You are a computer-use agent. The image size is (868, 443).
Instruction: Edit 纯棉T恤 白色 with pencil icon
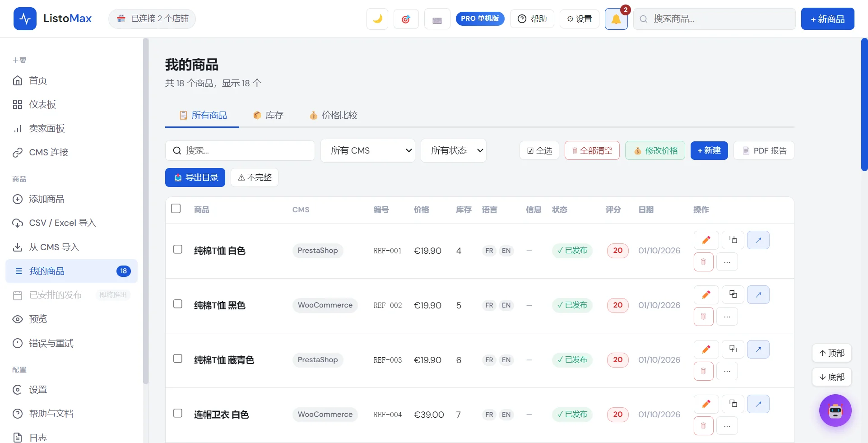706,240
